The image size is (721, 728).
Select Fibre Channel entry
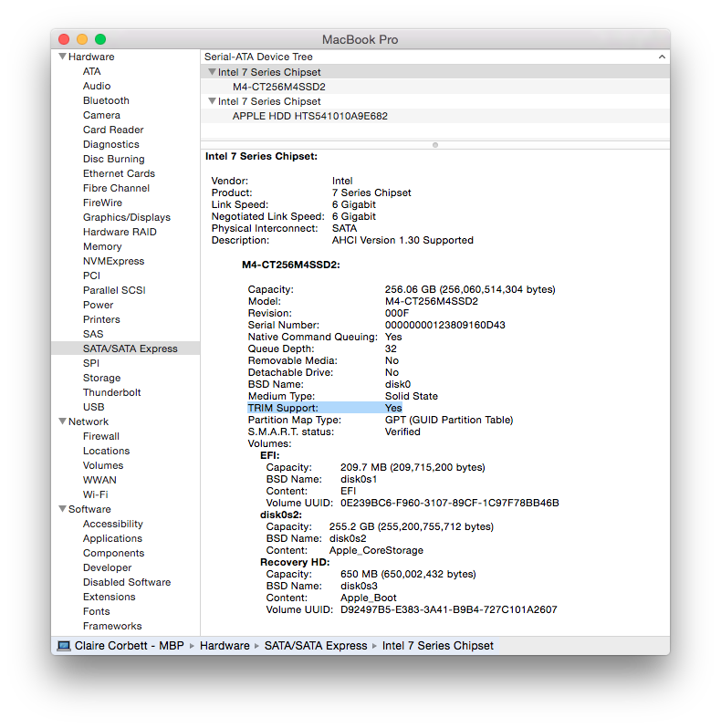(x=116, y=188)
